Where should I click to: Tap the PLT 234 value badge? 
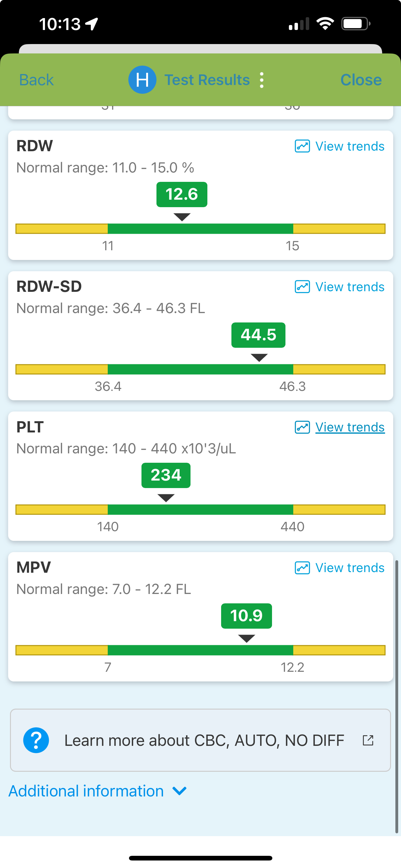click(x=166, y=476)
